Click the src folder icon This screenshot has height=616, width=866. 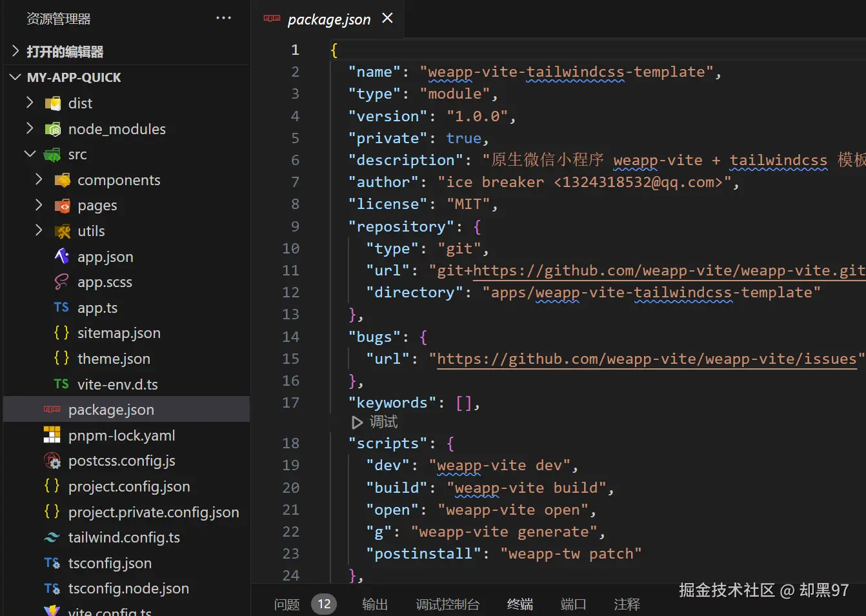(x=52, y=155)
